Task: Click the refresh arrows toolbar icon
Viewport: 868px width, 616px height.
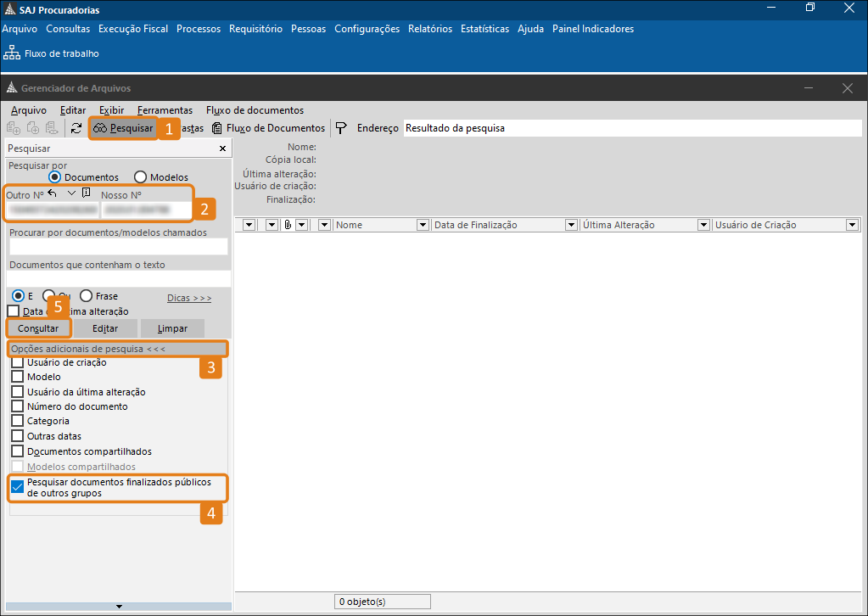Action: coord(76,128)
